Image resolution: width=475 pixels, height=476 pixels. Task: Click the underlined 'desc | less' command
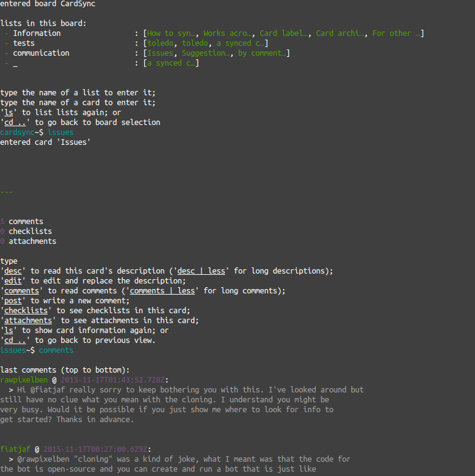(x=201, y=271)
